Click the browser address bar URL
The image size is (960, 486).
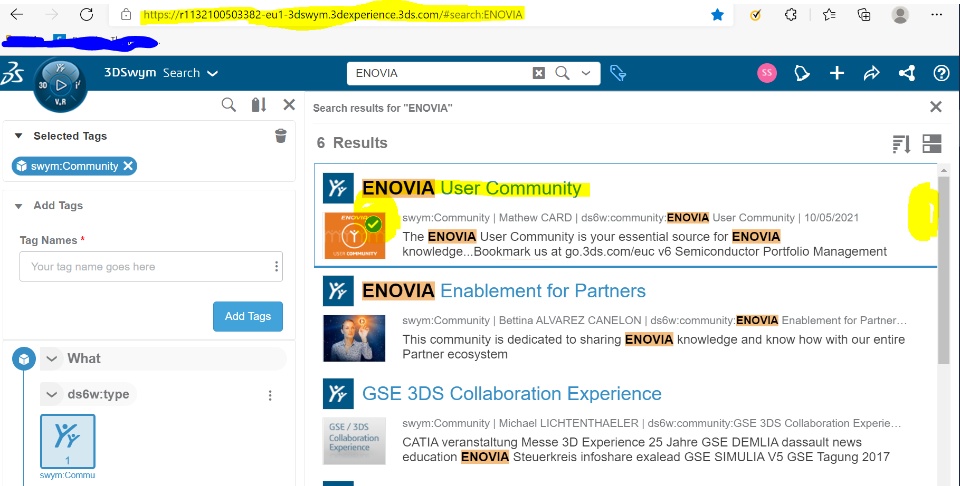coord(333,15)
